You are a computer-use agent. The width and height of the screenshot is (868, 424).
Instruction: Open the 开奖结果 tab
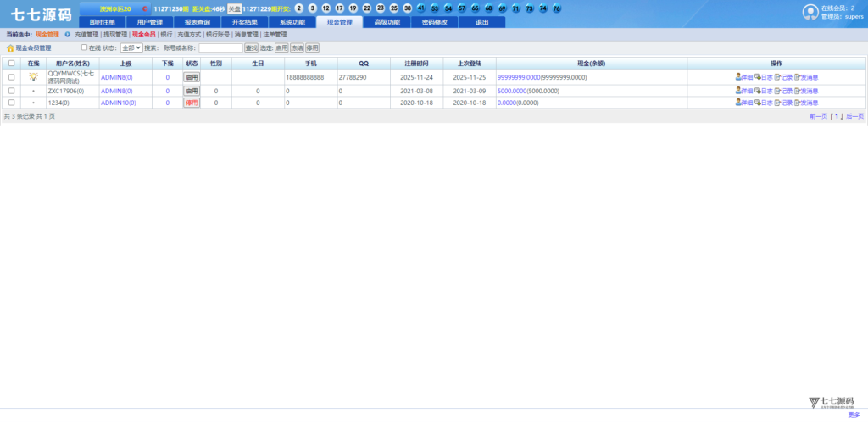point(244,22)
